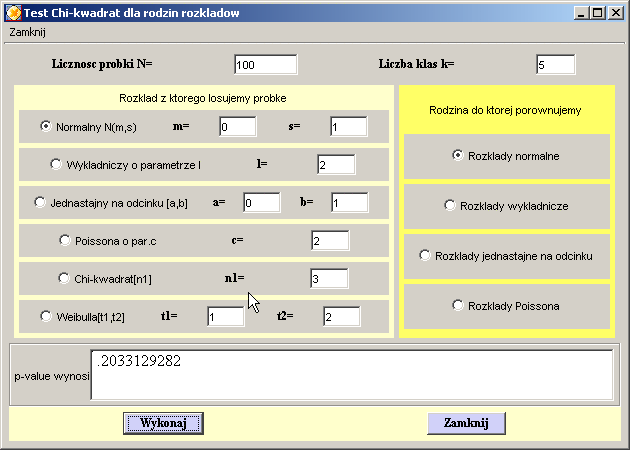Focus the m= parameter field
The width and height of the screenshot is (630, 450).
click(237, 127)
